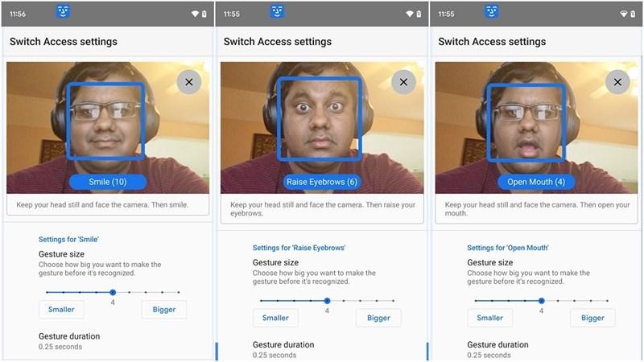Click the Open Mouth gesture size slider handle
Image resolution: width=644 pixels, height=362 pixels.
pos(541,300)
